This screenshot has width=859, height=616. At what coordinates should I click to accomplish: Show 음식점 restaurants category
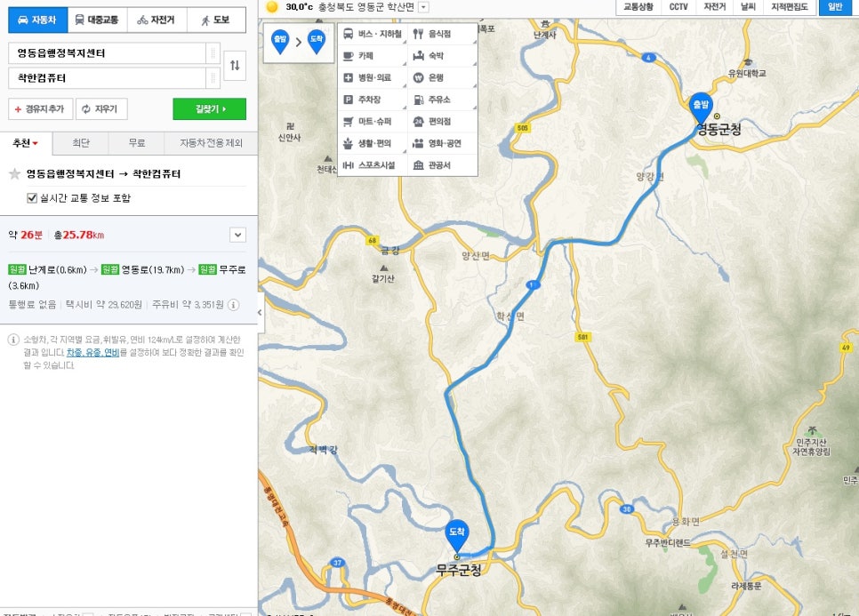click(x=443, y=34)
